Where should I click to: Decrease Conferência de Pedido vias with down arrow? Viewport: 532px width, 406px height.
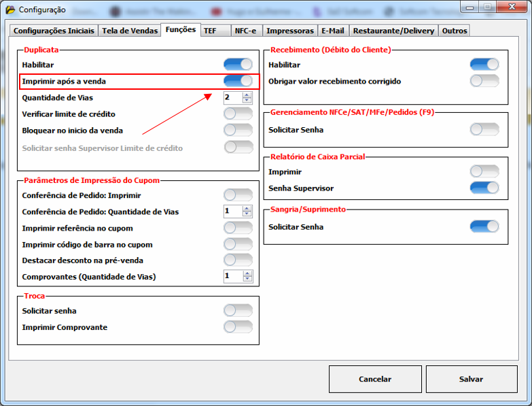pos(247,214)
